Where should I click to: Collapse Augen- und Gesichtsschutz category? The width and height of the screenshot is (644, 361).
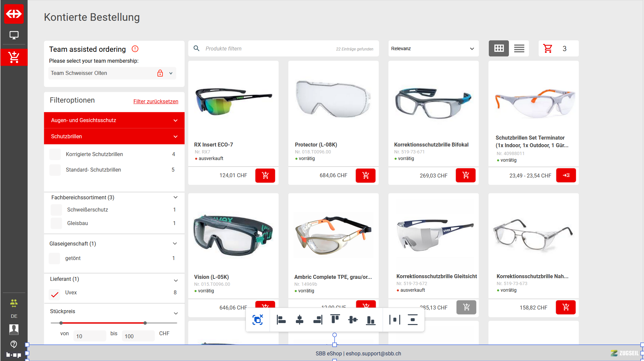click(175, 120)
